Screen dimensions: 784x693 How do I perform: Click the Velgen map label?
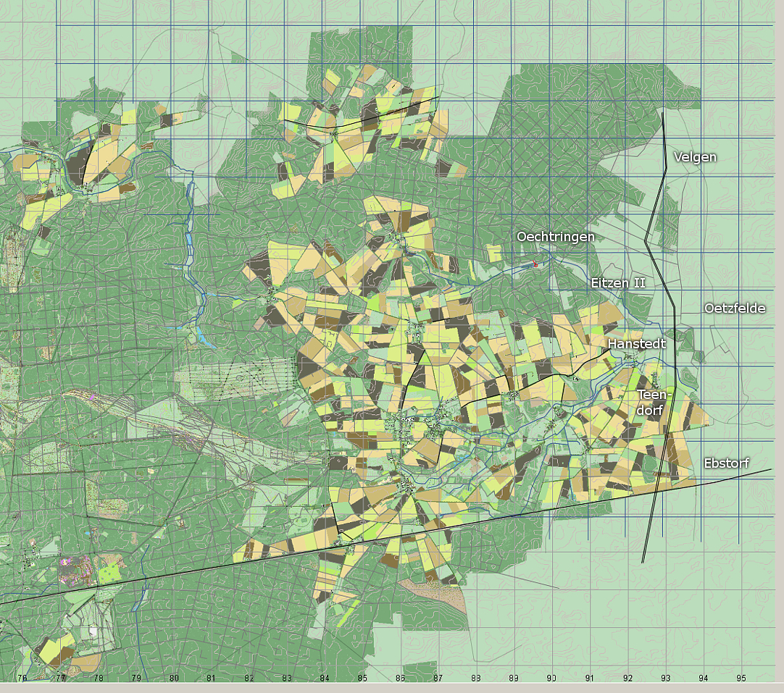point(695,157)
